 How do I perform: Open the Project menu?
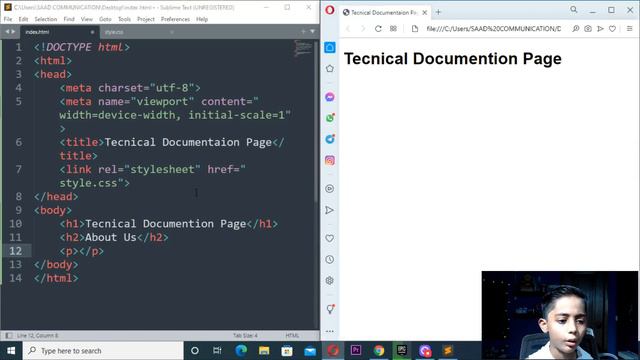click(x=146, y=19)
